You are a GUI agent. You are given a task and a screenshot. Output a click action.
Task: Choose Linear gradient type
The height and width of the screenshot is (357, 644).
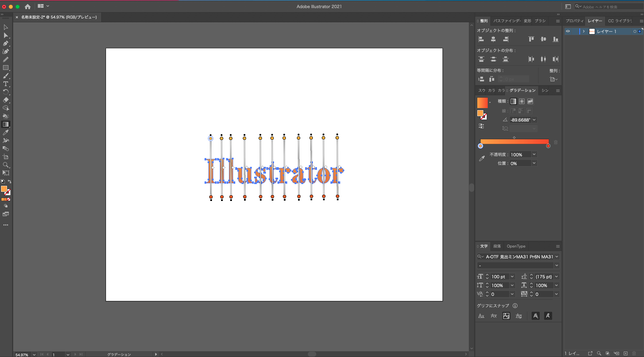513,101
